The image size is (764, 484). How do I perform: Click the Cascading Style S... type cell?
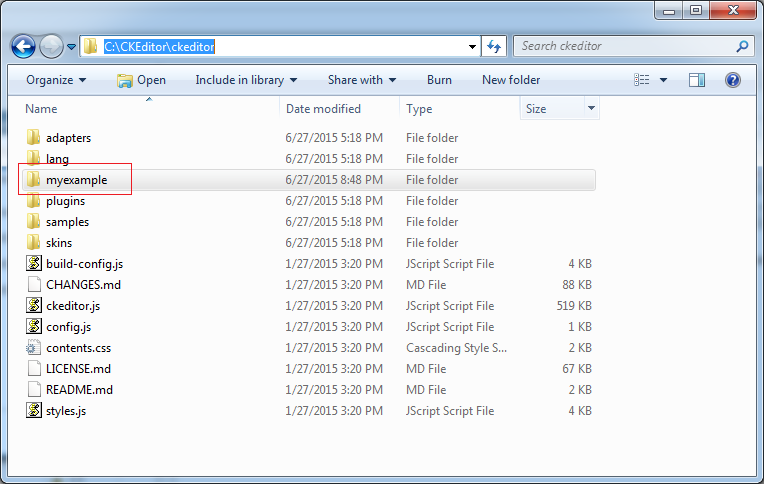click(x=456, y=348)
